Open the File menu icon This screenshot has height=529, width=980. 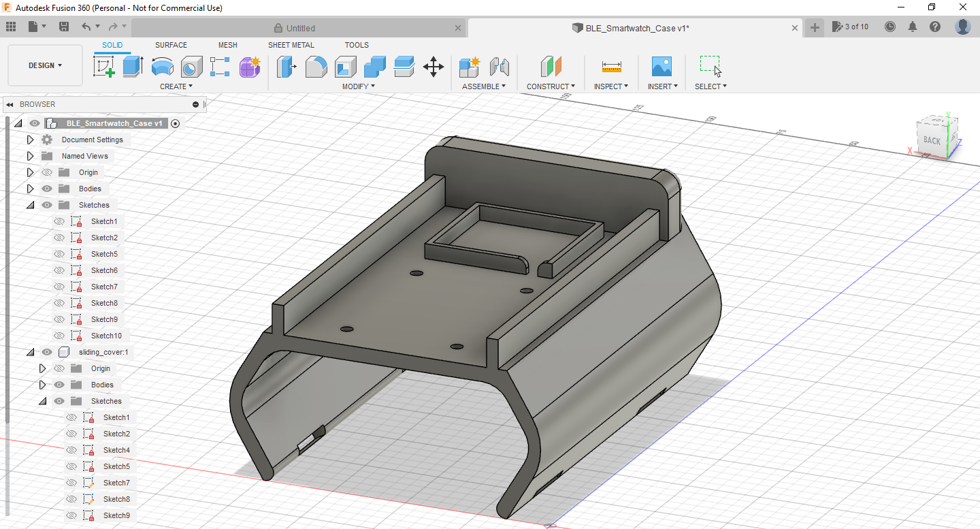pos(37,27)
